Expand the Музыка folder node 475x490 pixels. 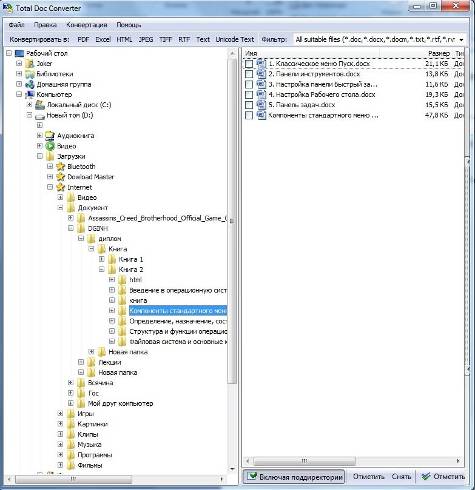60,444
